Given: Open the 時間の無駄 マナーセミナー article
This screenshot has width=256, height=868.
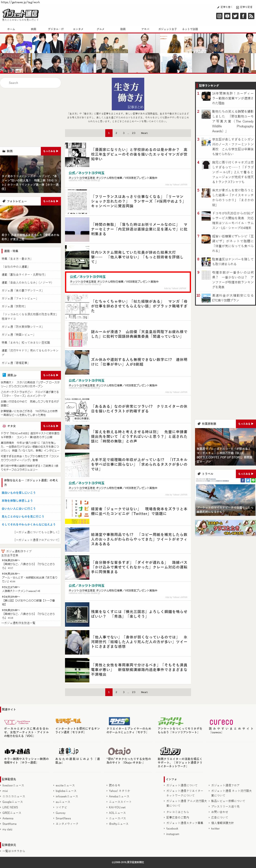Looking at the screenshot, I should [x=139, y=229].
